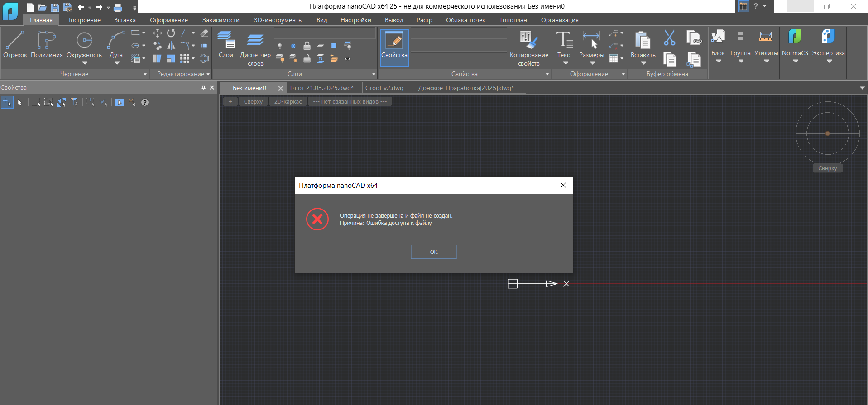The height and width of the screenshot is (405, 868).
Task: Click the undo arrow icon
Action: click(x=81, y=7)
